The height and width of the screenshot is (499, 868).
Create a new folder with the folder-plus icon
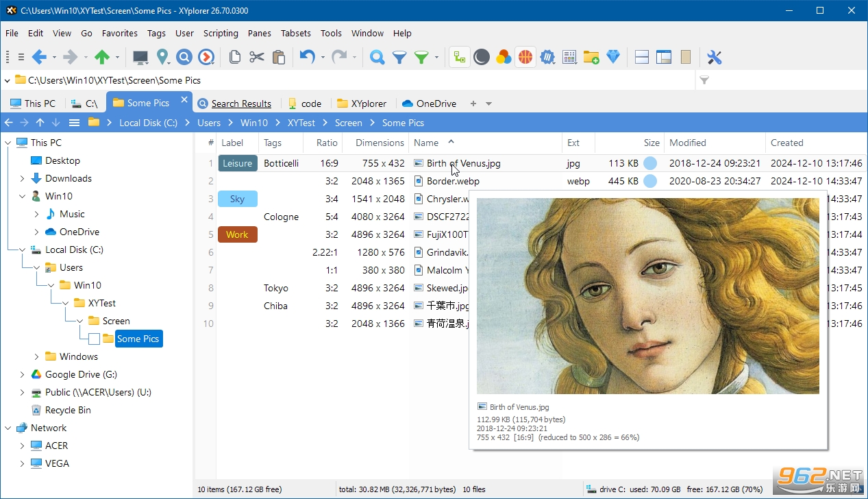pyautogui.click(x=591, y=57)
